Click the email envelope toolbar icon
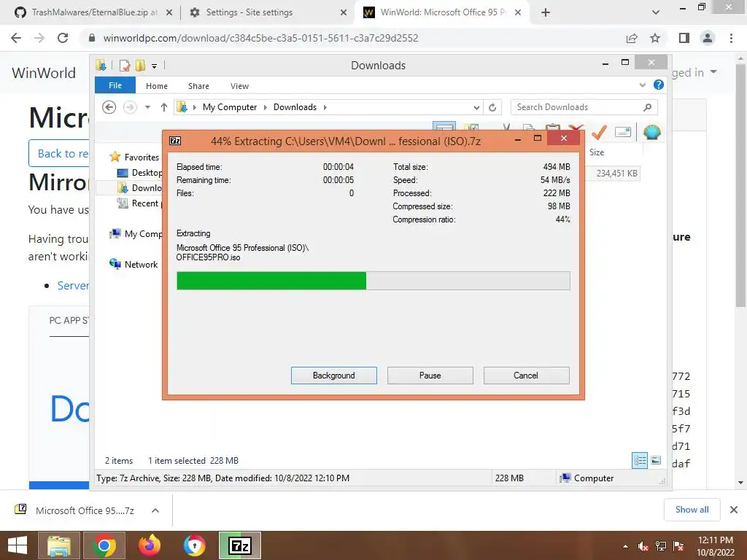Viewport: 747px width, 560px height. click(623, 132)
